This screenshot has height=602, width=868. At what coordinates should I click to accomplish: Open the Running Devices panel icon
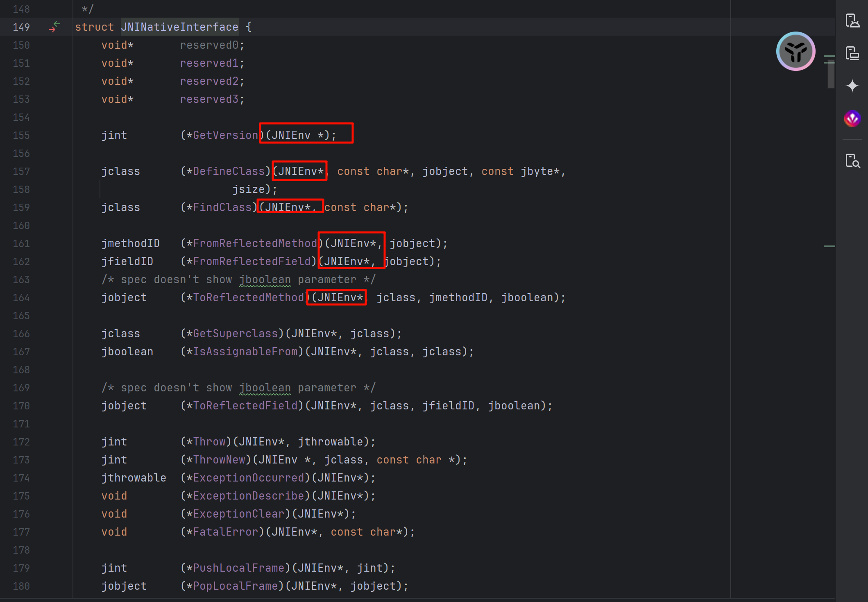pyautogui.click(x=852, y=53)
